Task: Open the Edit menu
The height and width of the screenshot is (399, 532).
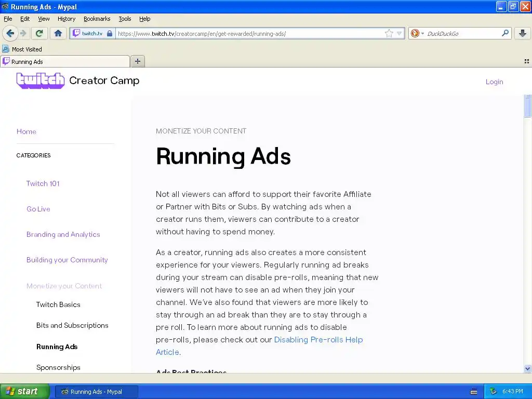Action: pos(25,19)
